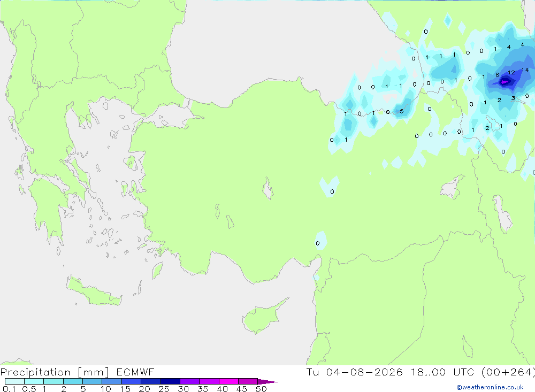
Task: Click the 'ECMWF' model label
Action: click(135, 372)
